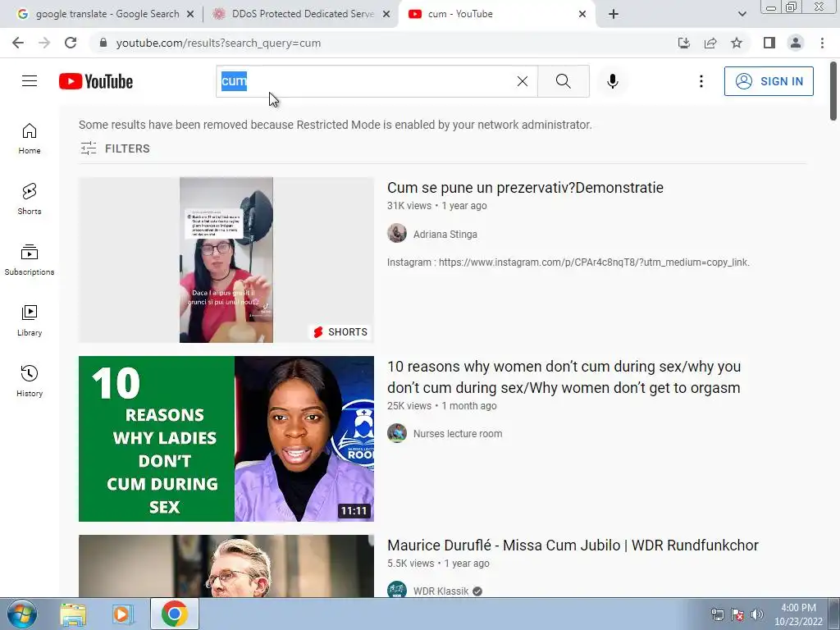The height and width of the screenshot is (630, 840).
Task: Open Library in sidebar
Action: [x=30, y=321]
